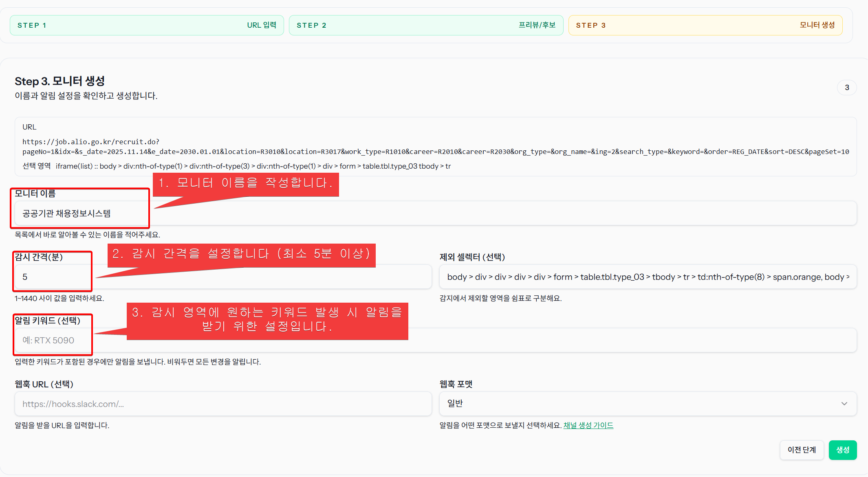Click the red annotation about 키워드 알림
This screenshot has height=477, width=868.
[267, 320]
